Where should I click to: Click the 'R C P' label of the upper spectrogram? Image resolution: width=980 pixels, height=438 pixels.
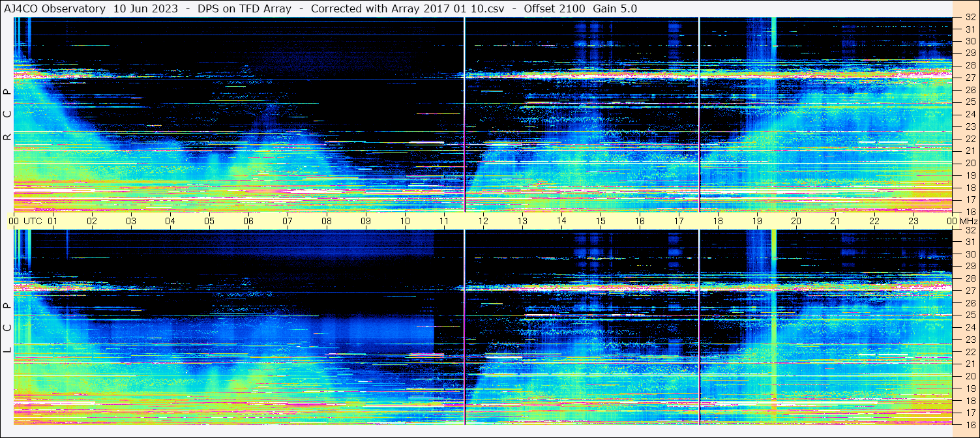pos(7,115)
